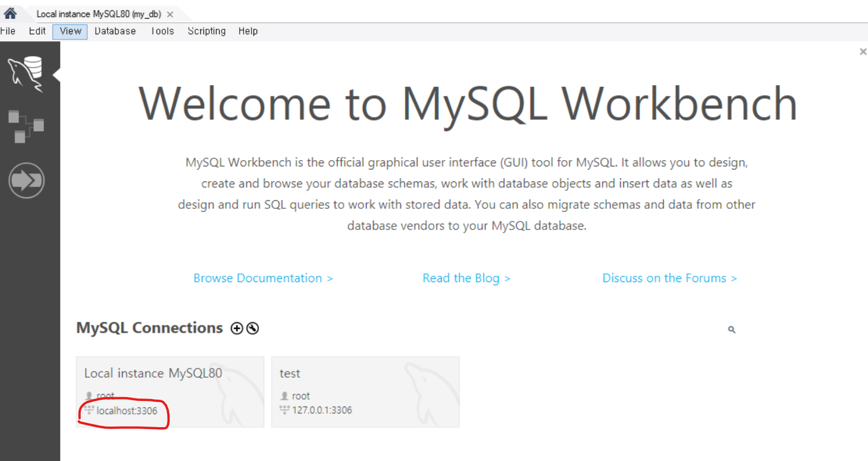Open the Database menu

(x=115, y=31)
